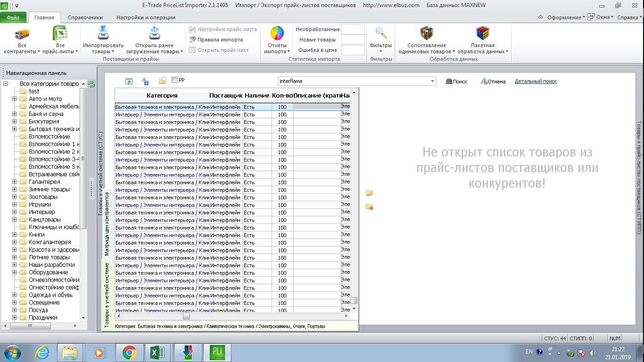Open the Детальный поиск link
644x362 pixels.
click(536, 81)
